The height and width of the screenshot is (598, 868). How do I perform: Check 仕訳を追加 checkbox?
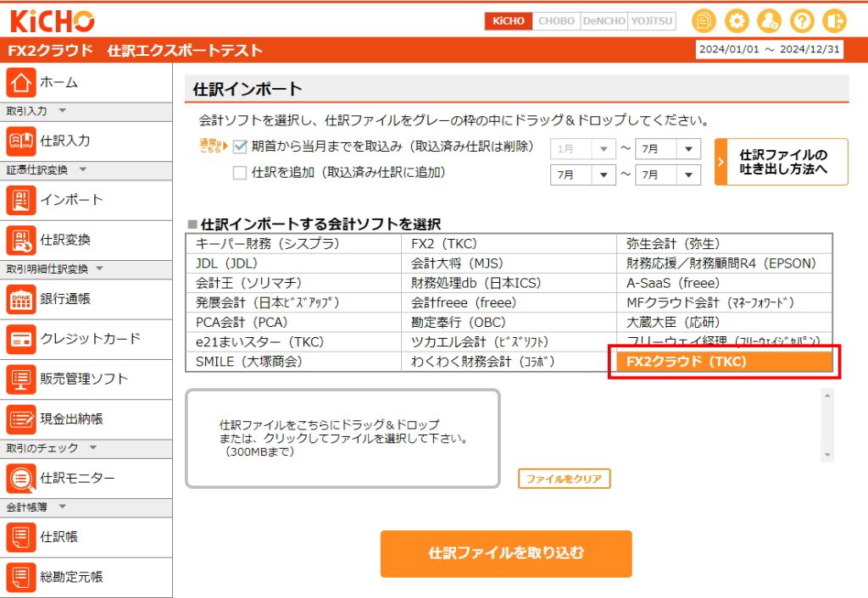pos(240,173)
